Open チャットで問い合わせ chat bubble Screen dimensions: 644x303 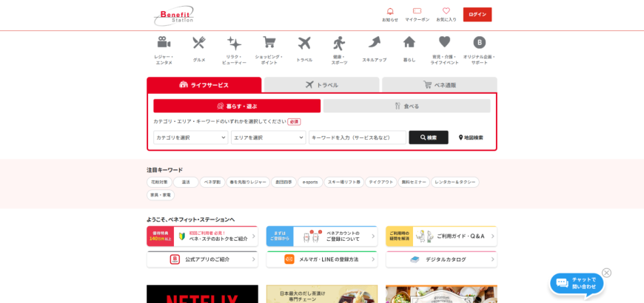577,284
